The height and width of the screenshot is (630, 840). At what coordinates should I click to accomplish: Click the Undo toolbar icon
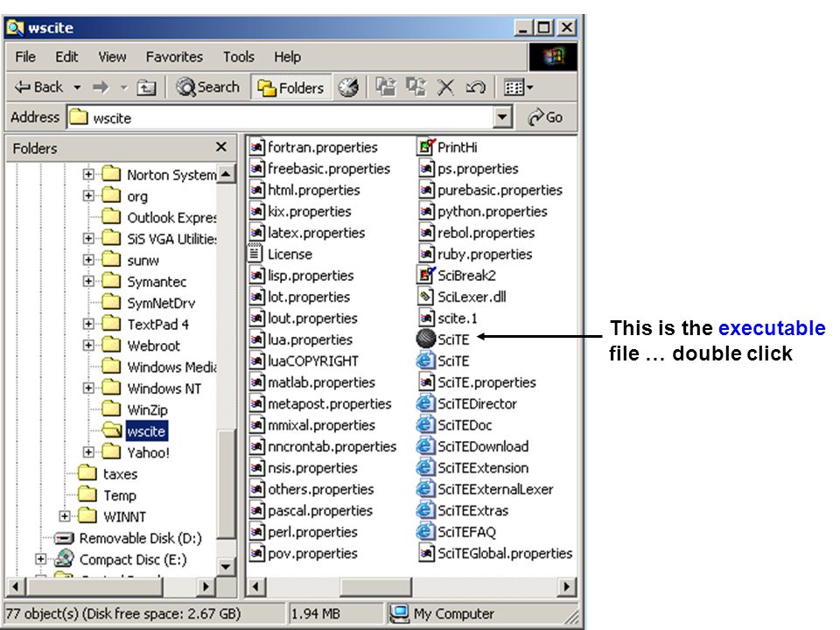[475, 87]
